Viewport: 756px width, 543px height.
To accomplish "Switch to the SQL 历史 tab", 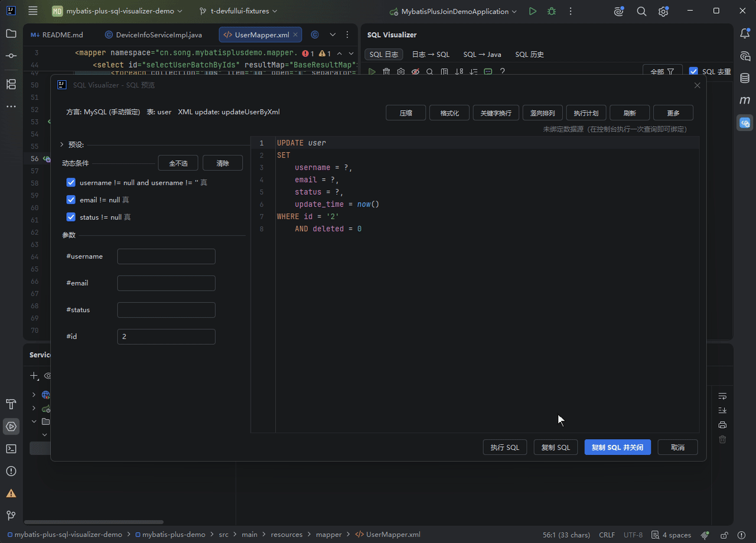I will [x=530, y=54].
